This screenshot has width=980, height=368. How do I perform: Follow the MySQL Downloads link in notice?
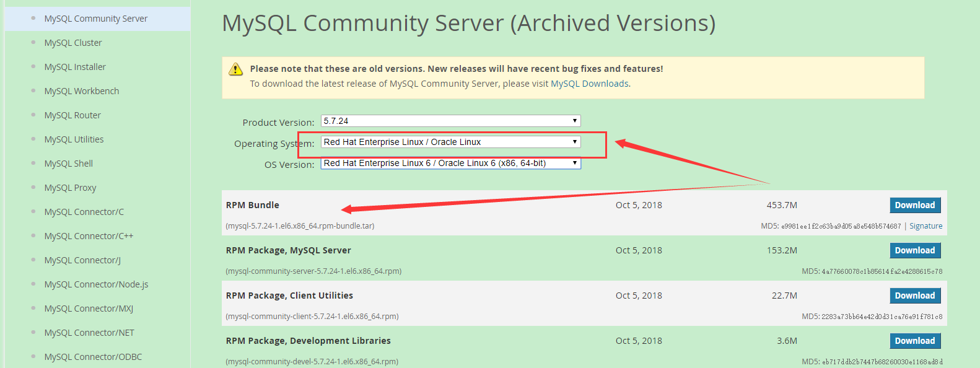589,84
